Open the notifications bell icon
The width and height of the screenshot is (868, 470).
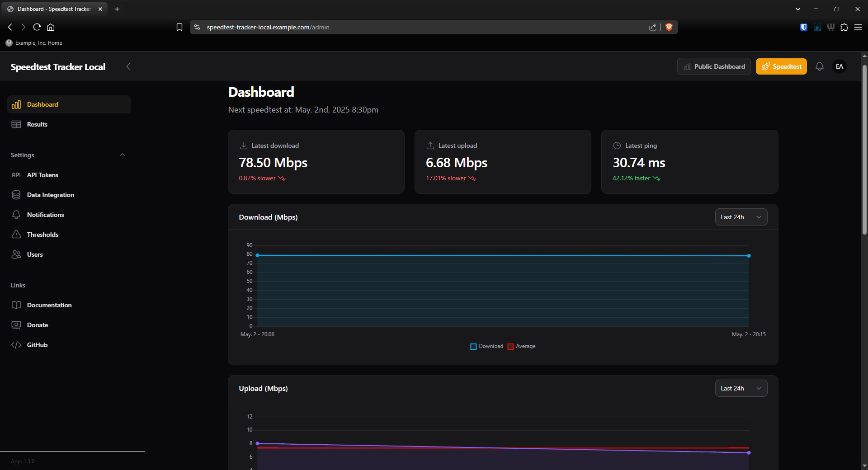tap(819, 66)
